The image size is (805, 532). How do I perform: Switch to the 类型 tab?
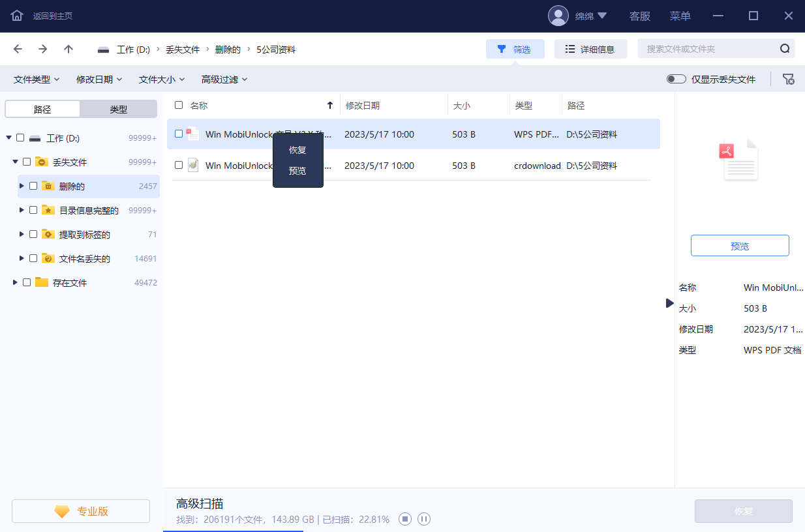pos(119,110)
